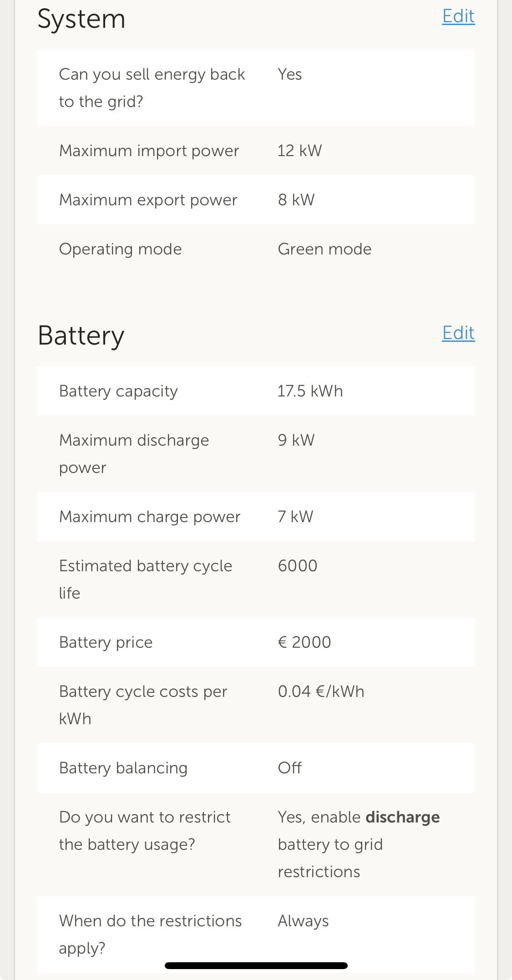Select the Operating mode label
512x980 pixels.
[121, 249]
